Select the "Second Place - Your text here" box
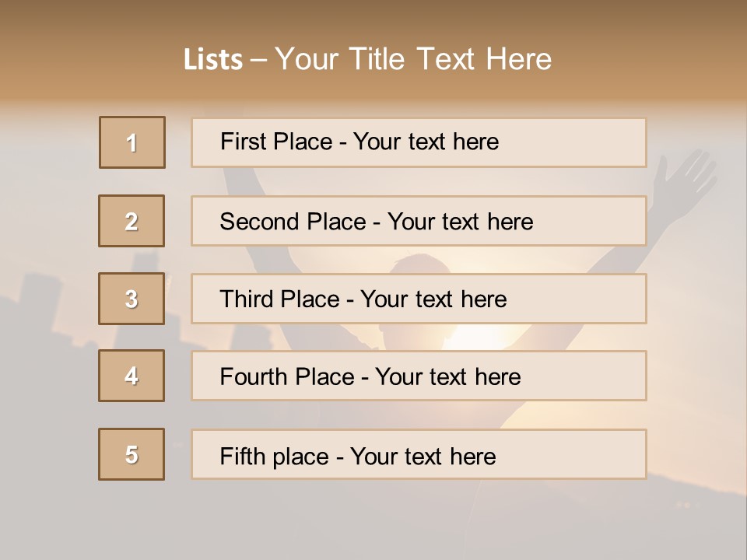 [x=419, y=221]
